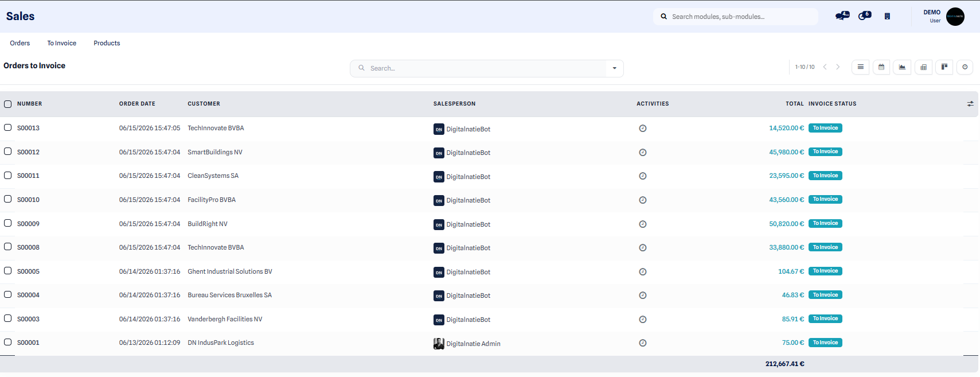Click the activity clock for S00009
980x377 pixels.
(643, 224)
